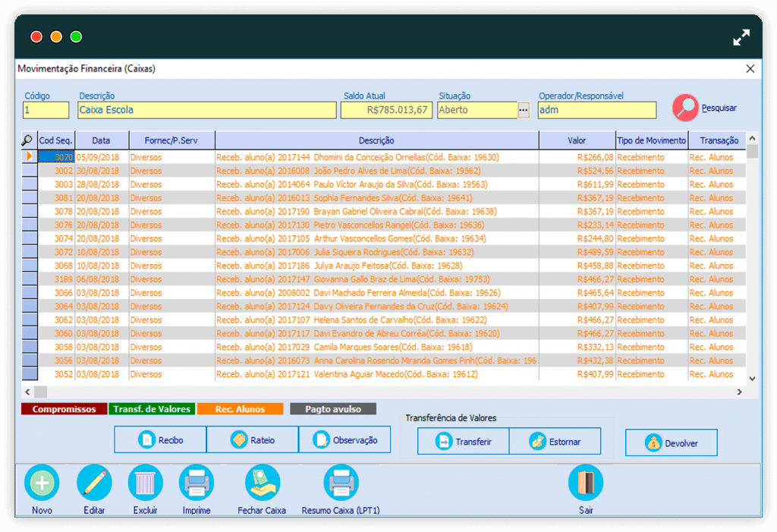Image resolution: width=777 pixels, height=532 pixels.
Task: Select the Transf. de Valores green swatch
Action: 152,409
